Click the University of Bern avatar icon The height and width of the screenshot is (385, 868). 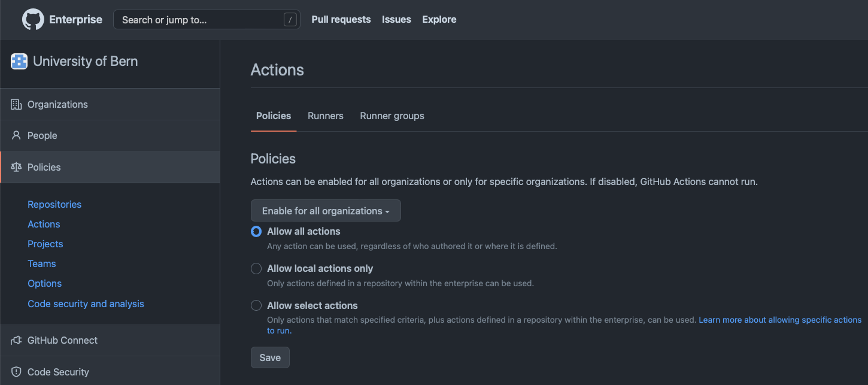tap(19, 61)
